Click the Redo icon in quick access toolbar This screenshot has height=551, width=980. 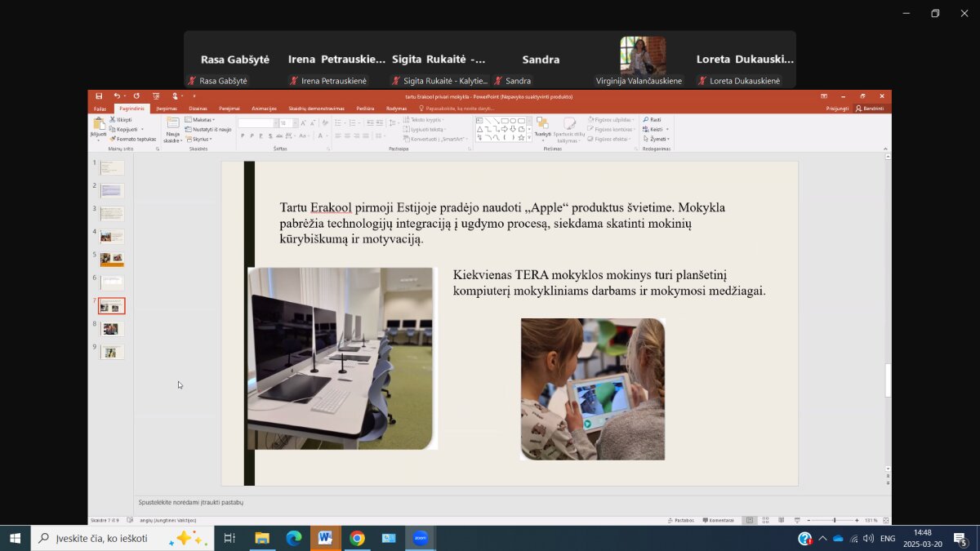tap(136, 96)
